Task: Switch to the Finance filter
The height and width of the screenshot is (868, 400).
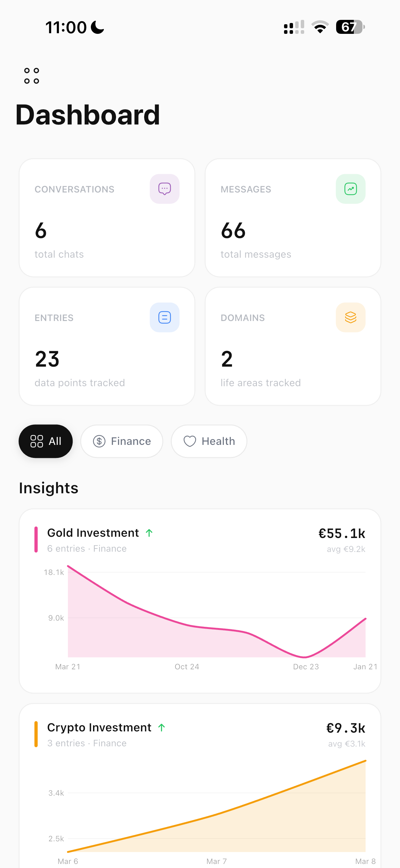Action: (122, 441)
